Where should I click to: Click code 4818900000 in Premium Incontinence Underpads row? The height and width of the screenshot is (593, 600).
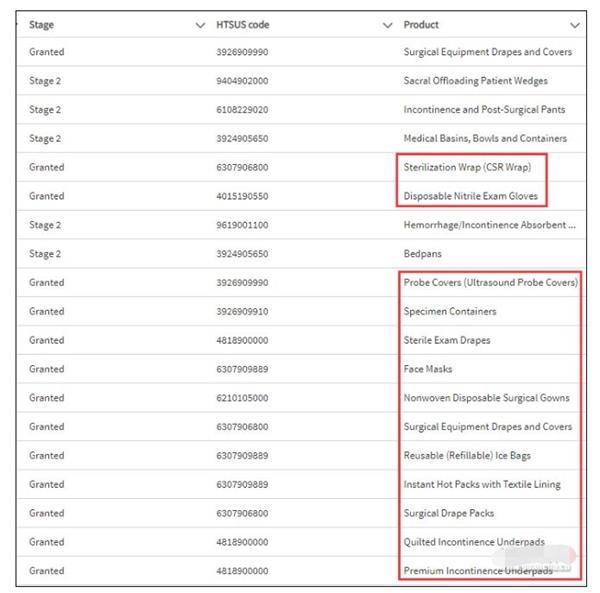(x=242, y=571)
